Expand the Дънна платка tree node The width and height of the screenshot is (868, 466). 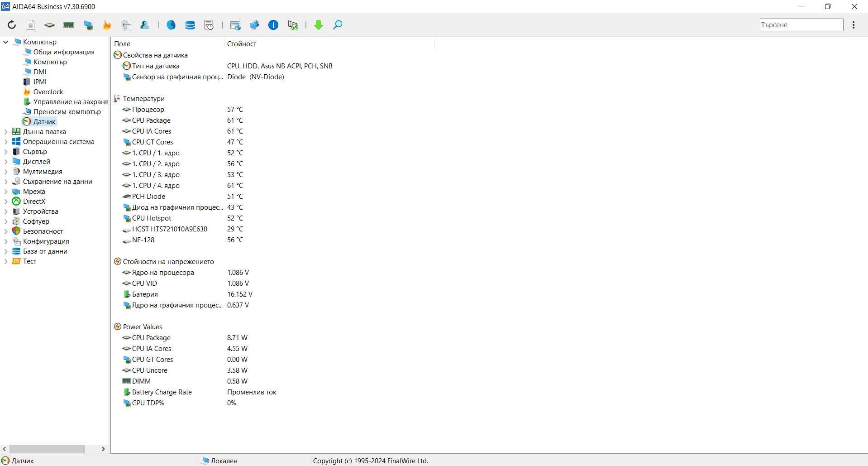click(5, 132)
